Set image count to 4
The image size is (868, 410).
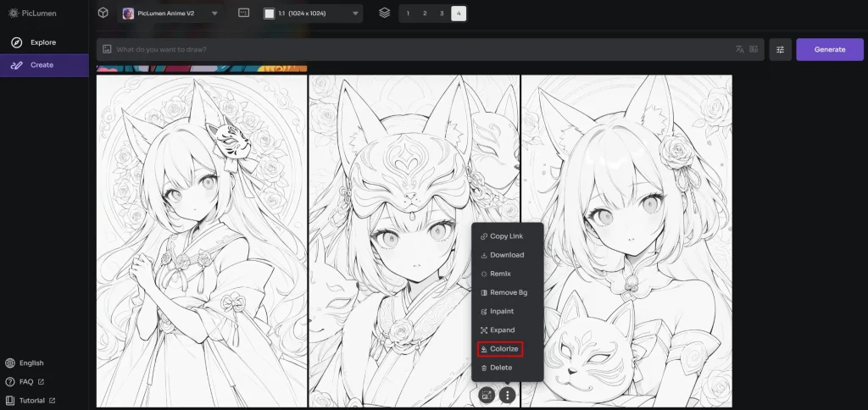[459, 14]
